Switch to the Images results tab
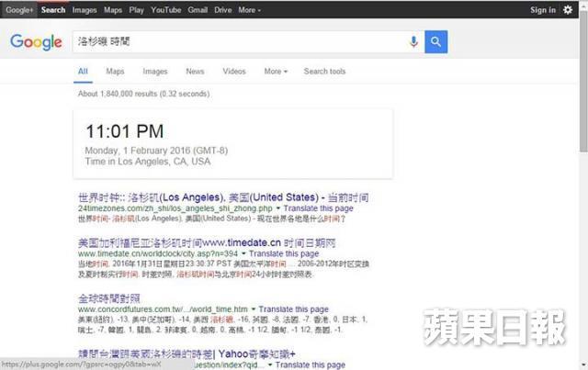588x370 pixels. pyautogui.click(x=155, y=72)
